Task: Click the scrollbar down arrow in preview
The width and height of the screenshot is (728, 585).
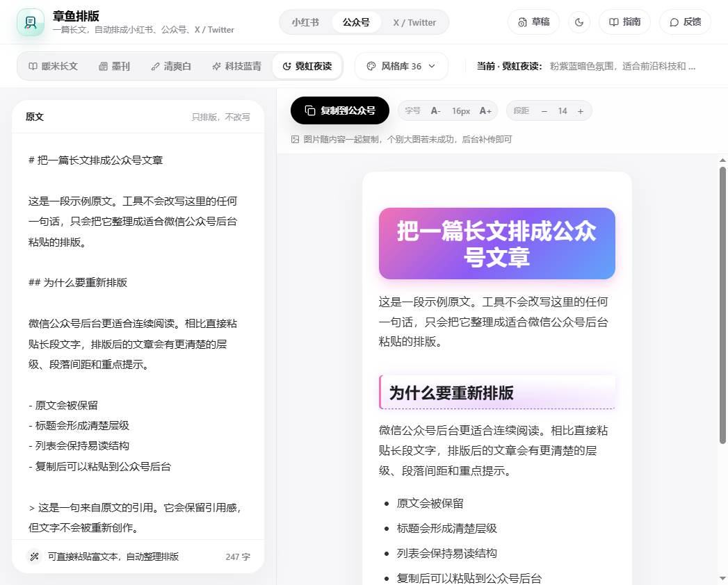Action: (x=722, y=579)
